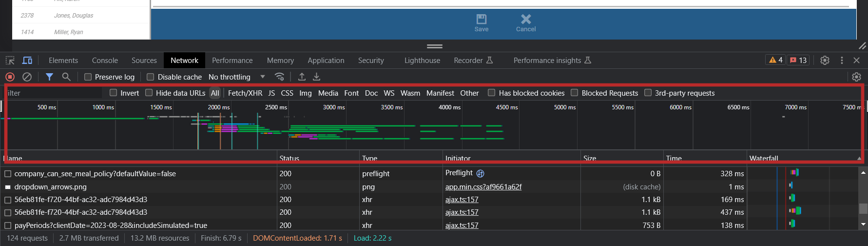Enable Preserve log checkbox

tap(88, 77)
